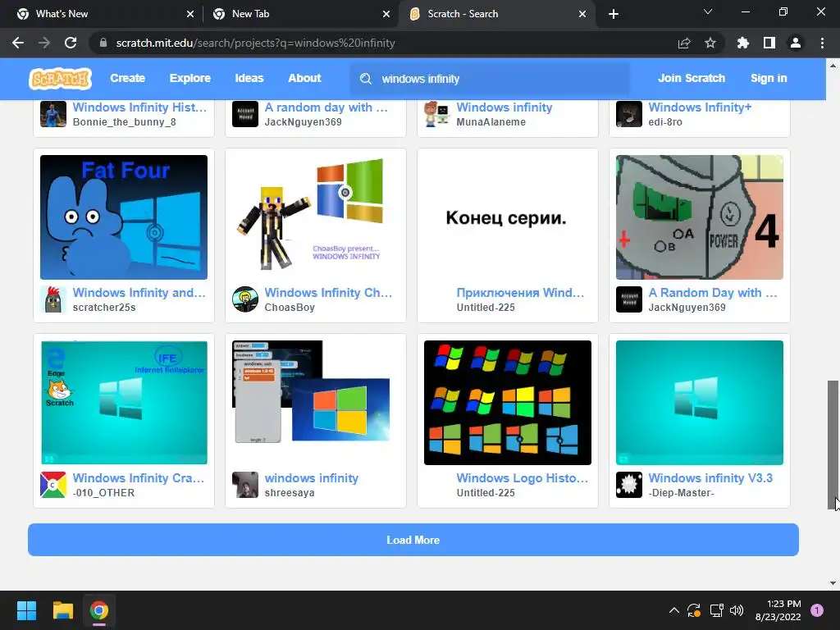Open Конец серии project thumbnail

pos(507,217)
